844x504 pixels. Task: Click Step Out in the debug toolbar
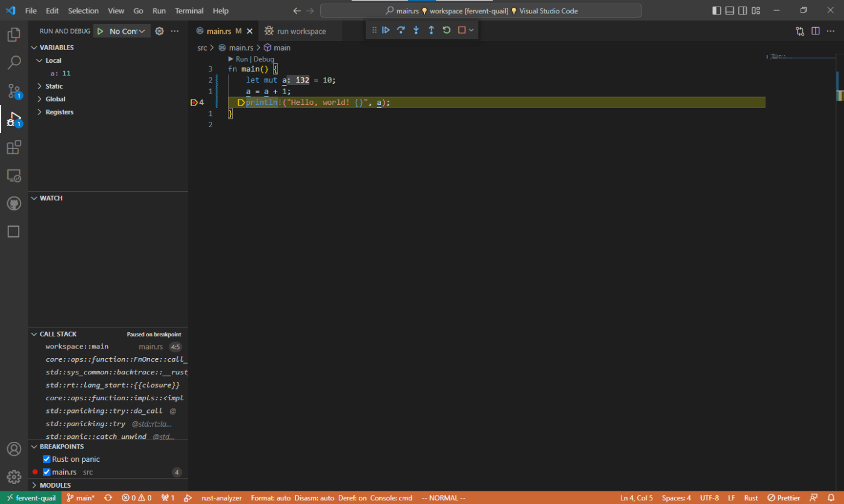pos(431,30)
